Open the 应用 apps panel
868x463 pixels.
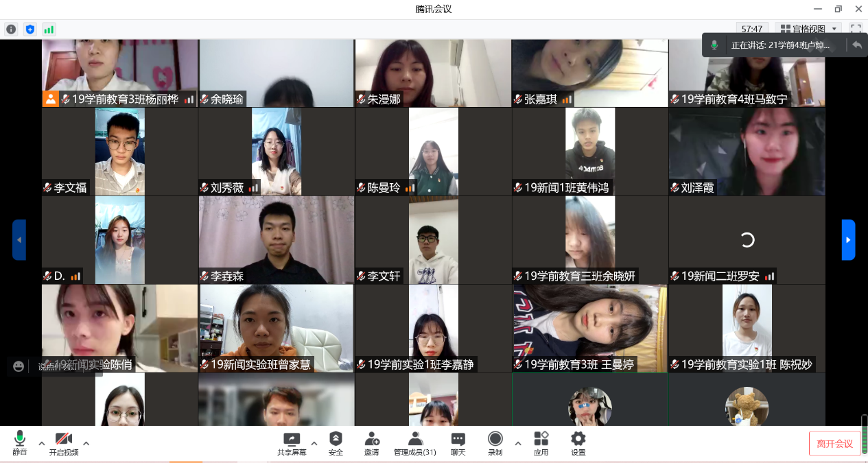[x=541, y=443]
